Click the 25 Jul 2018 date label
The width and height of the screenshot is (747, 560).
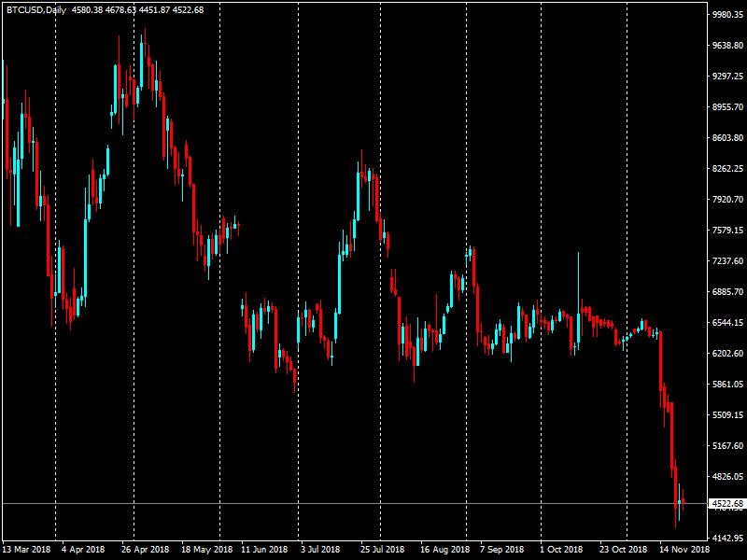pos(382,550)
